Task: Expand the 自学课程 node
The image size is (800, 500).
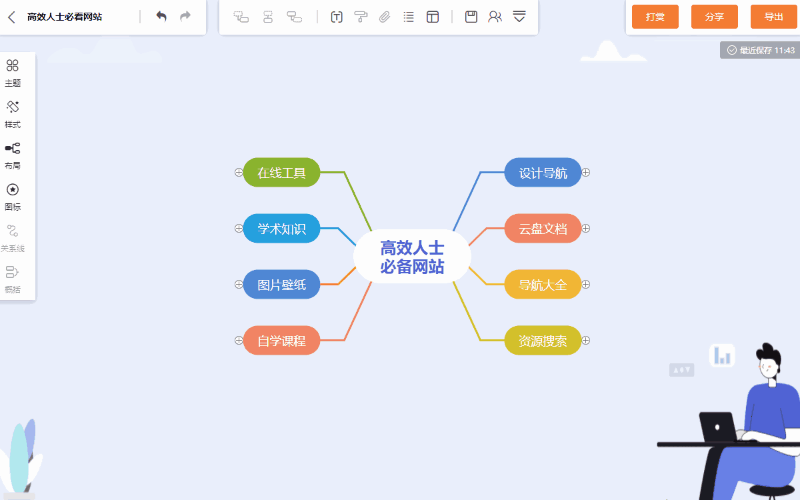Action: pyautogui.click(x=238, y=340)
